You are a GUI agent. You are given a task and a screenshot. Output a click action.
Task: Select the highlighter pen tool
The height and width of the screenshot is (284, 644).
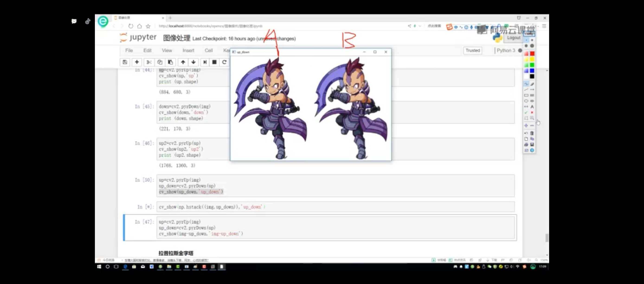tap(532, 84)
